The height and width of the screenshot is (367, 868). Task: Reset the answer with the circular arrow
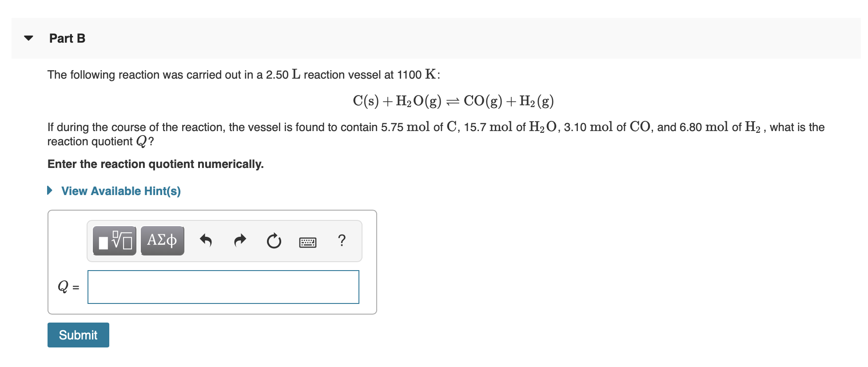tap(274, 241)
